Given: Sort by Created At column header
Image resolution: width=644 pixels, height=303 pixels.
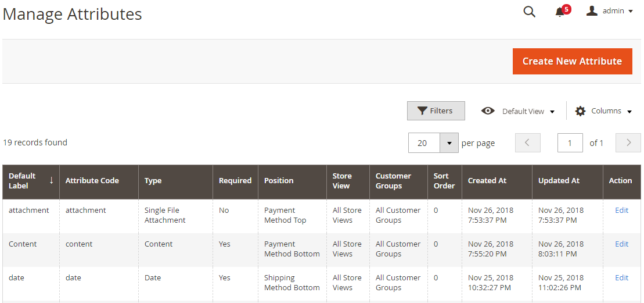Looking at the screenshot, I should (487, 181).
